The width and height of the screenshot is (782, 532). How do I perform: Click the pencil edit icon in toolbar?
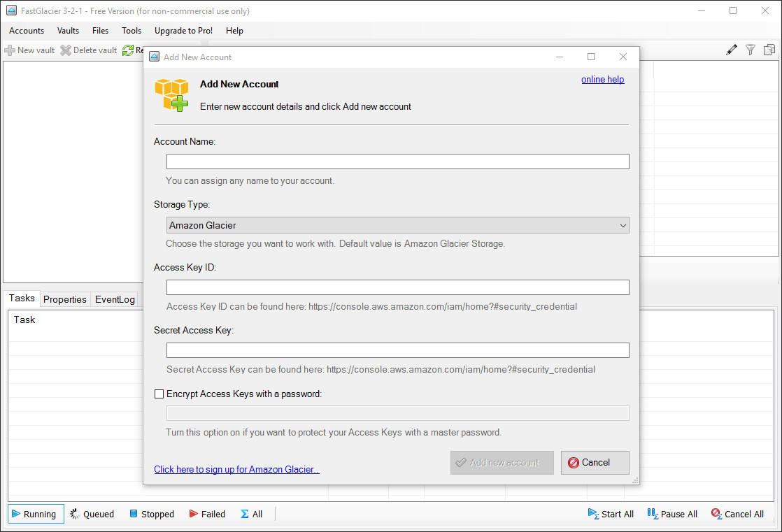[x=731, y=50]
